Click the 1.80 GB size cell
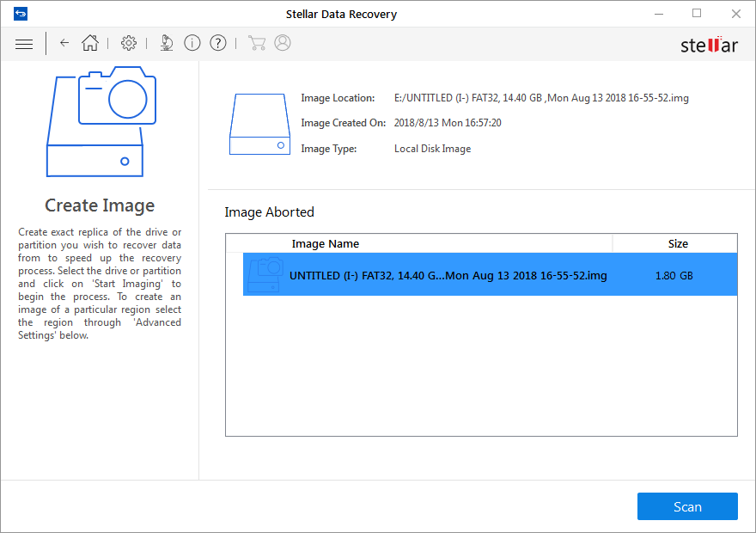756x533 pixels. point(674,275)
